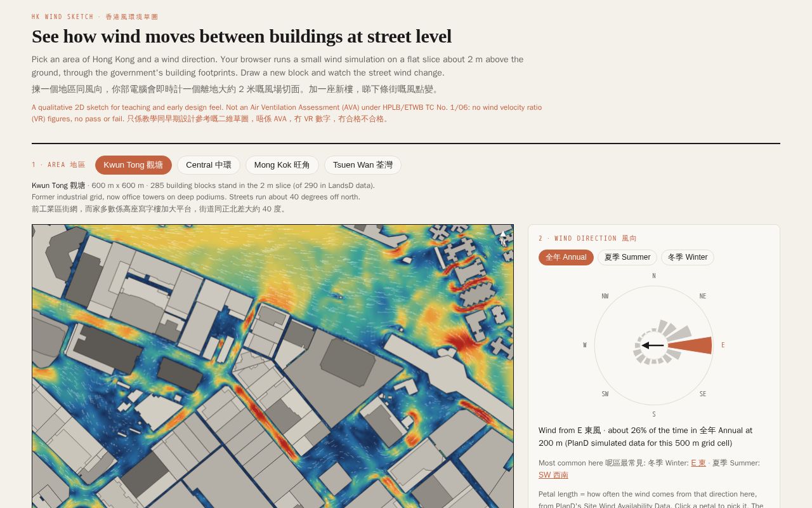Screen dimensions: 812x508
Task: Click the orange East petal on the wind rose
Action: tap(690, 345)
